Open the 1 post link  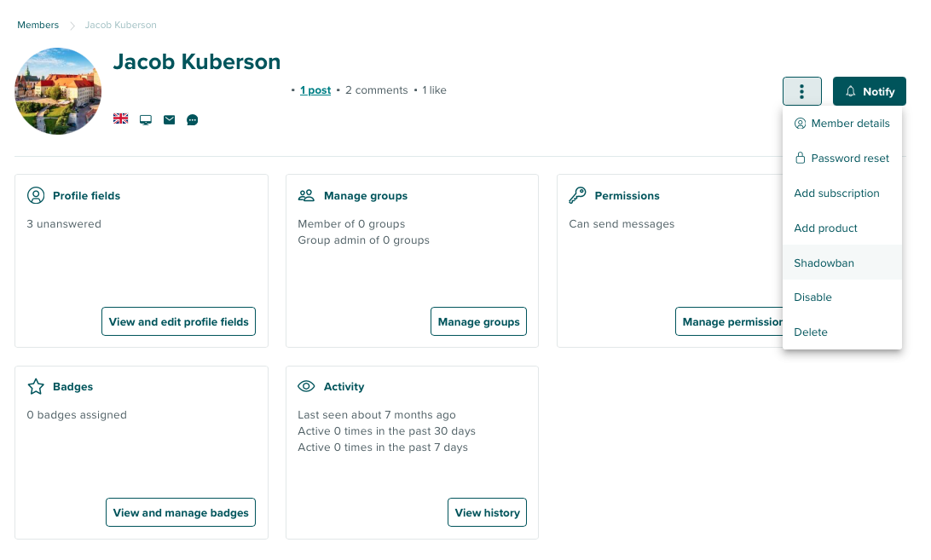(x=315, y=90)
